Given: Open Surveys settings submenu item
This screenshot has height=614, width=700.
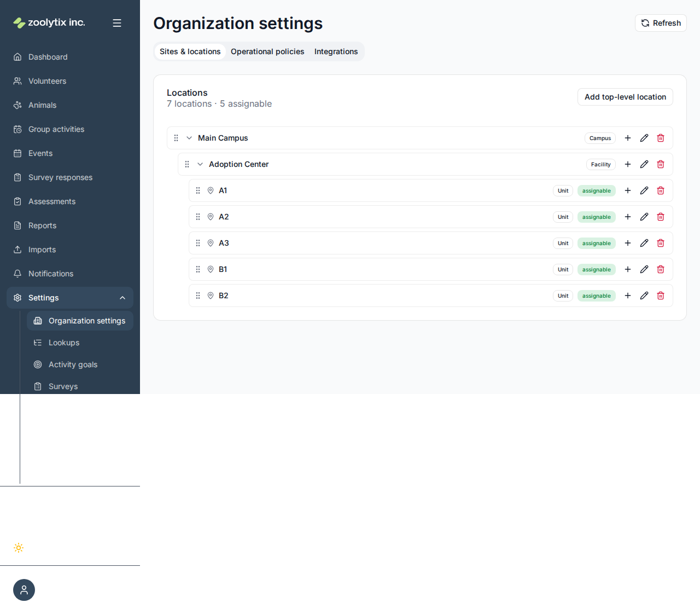Looking at the screenshot, I should [x=80, y=386].
